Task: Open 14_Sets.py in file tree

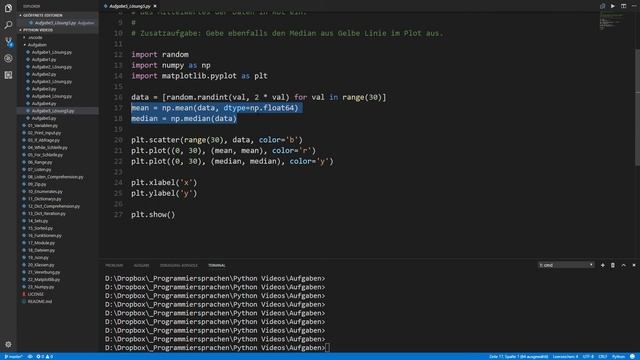Action: [38, 221]
